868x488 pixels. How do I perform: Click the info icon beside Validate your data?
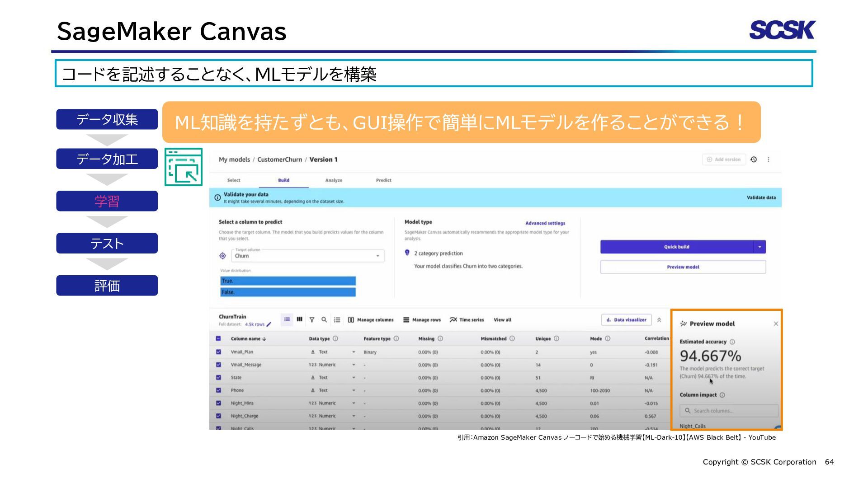(217, 197)
